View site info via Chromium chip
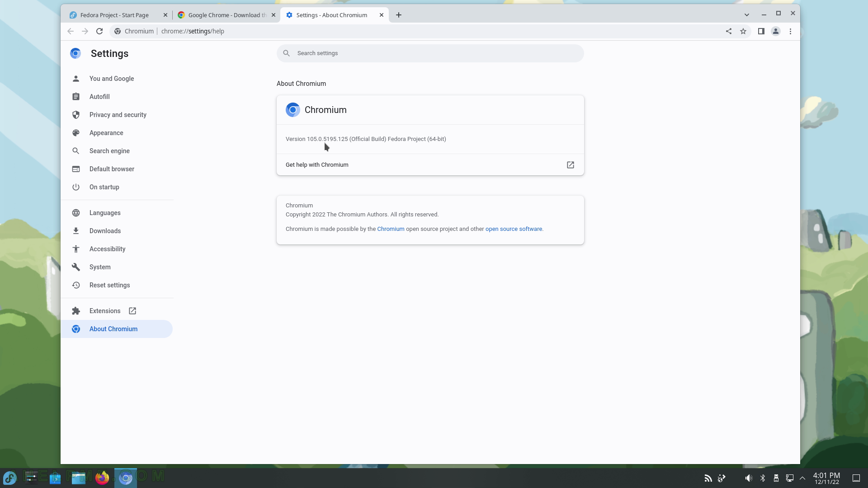The height and width of the screenshot is (488, 868). coord(134,31)
